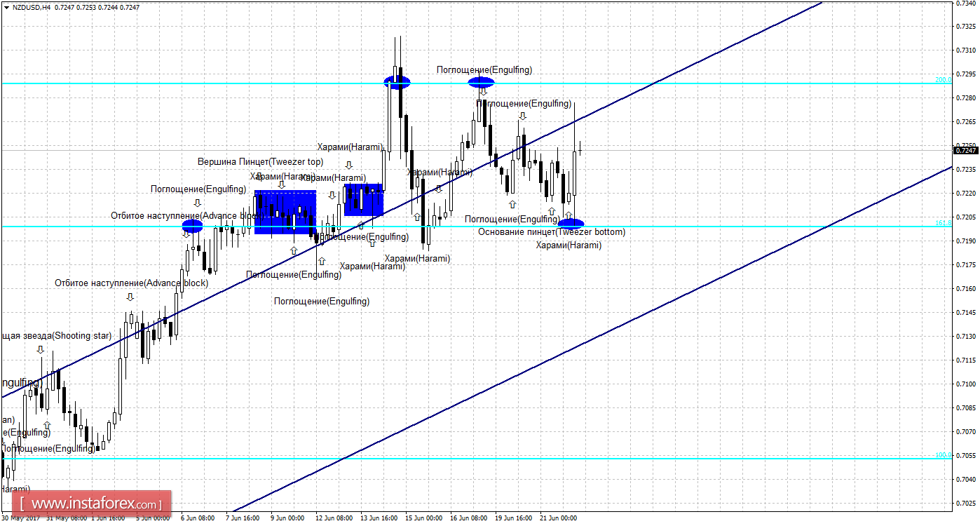This screenshot has height=526, width=980.
Task: Click the 200.0 Fibonacci level label
Action: pyautogui.click(x=943, y=80)
